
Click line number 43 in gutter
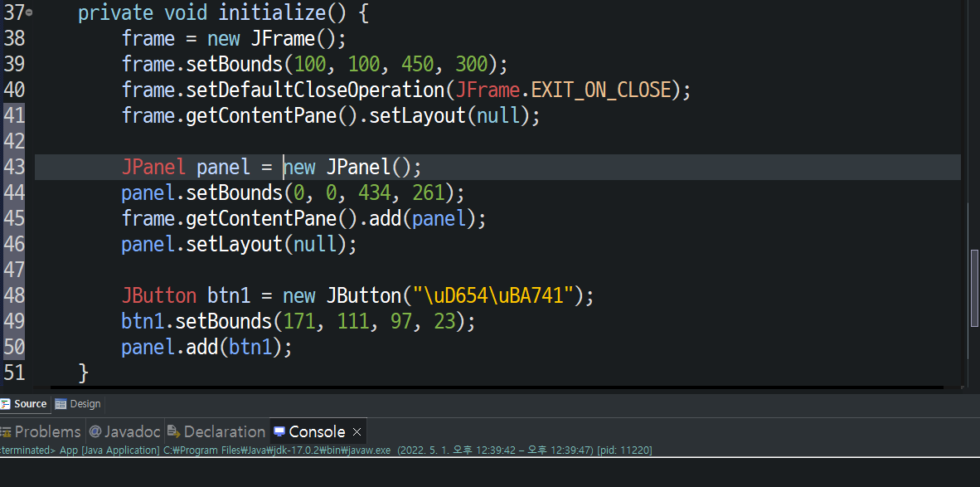[x=14, y=167]
